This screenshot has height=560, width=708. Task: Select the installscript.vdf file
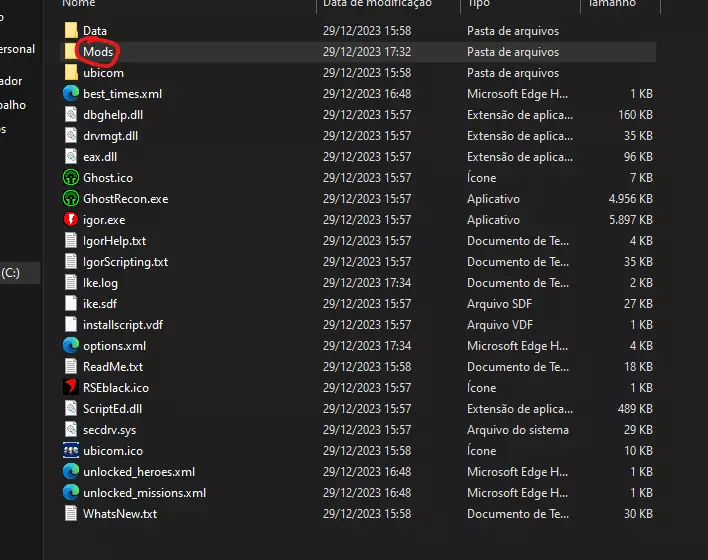coord(122,325)
